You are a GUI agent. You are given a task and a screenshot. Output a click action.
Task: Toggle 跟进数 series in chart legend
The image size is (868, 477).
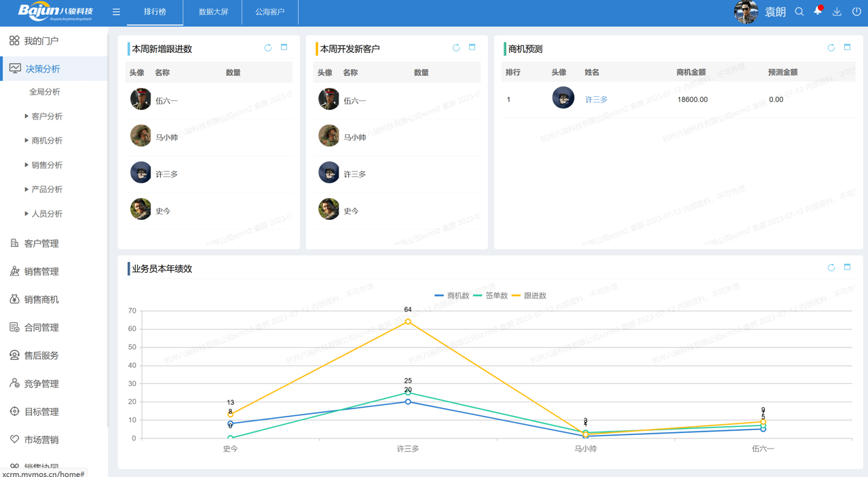[x=529, y=296]
